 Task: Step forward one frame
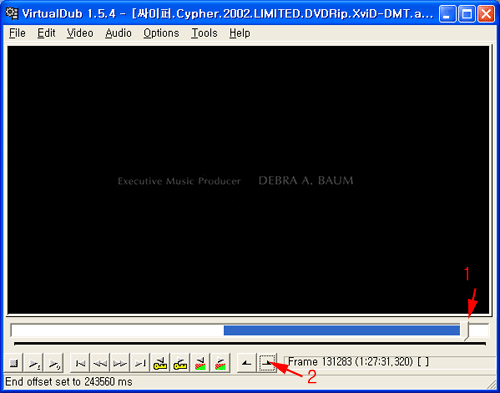tap(120, 363)
